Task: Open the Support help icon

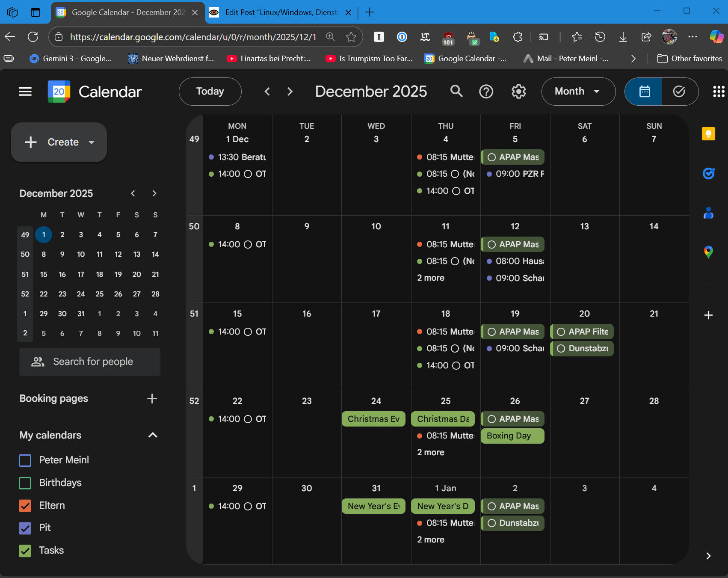Action: point(486,92)
